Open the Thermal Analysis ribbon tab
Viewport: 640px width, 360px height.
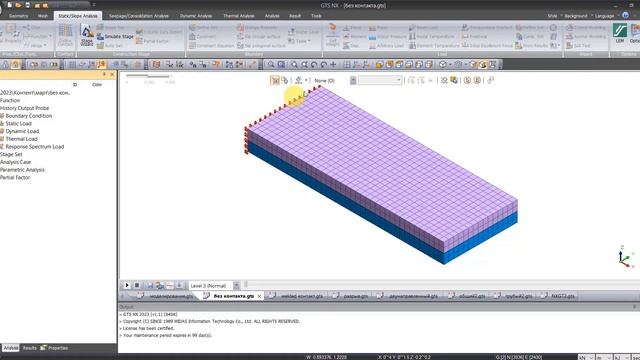click(x=238, y=16)
